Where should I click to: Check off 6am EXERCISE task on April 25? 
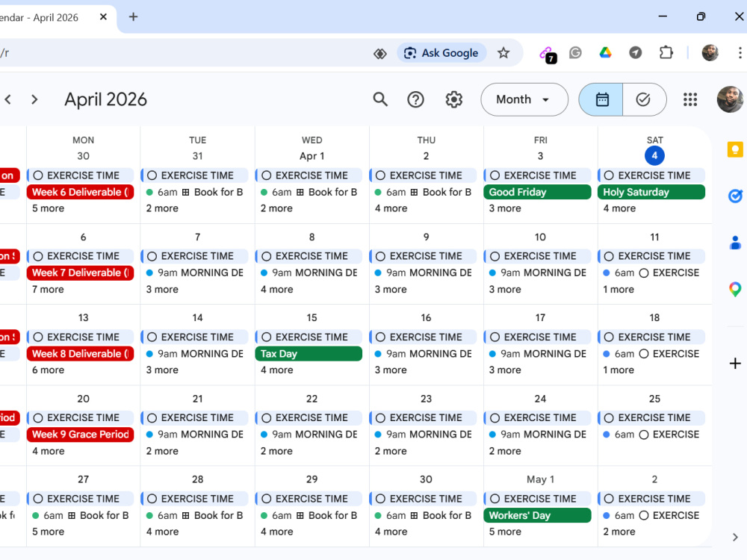(644, 435)
